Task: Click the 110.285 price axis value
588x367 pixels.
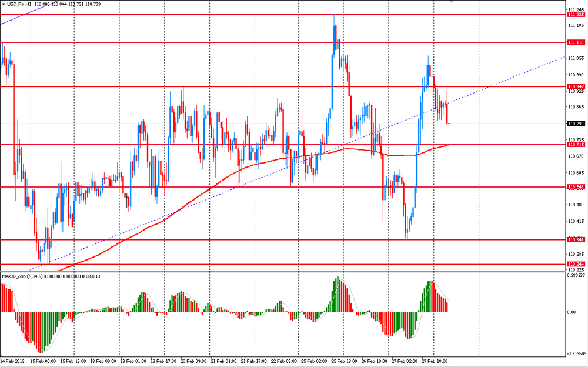Action: 576,253
